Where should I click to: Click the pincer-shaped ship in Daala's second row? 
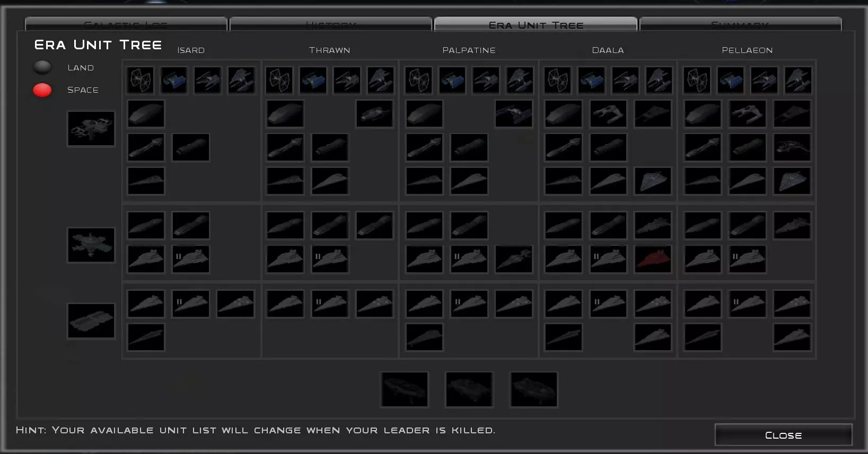tap(608, 114)
